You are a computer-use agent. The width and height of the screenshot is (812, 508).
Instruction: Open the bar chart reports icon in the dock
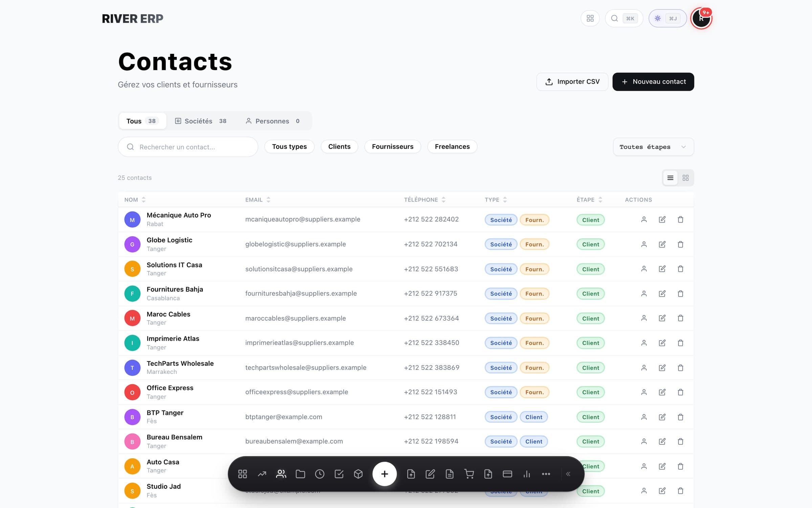(527, 474)
